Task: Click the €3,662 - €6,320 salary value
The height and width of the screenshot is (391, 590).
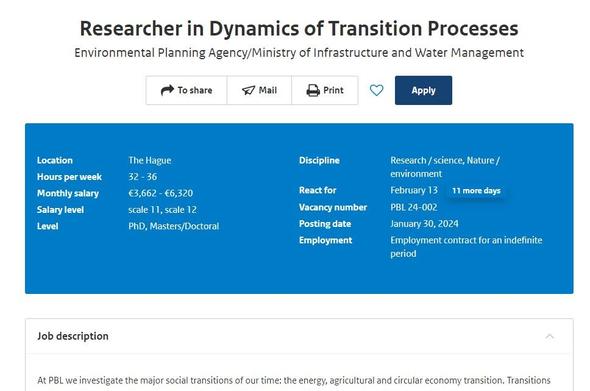Action: point(161,193)
